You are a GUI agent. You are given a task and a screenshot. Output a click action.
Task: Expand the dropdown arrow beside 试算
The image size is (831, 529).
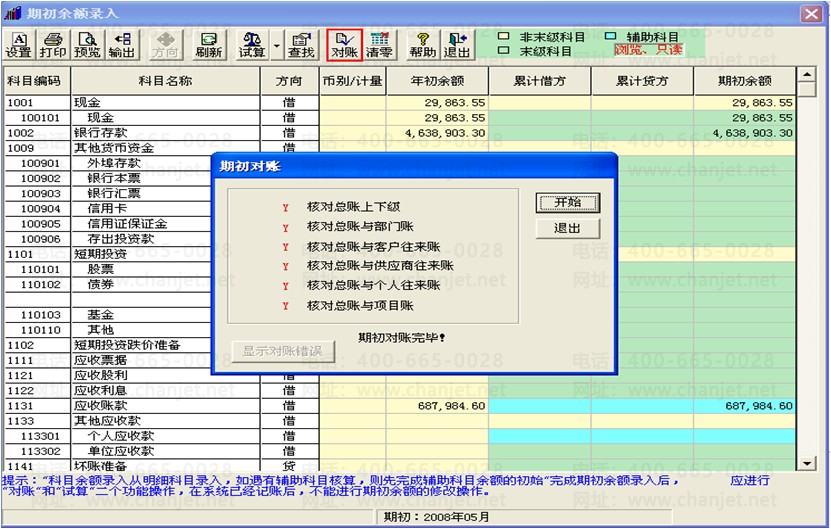pyautogui.click(x=277, y=46)
